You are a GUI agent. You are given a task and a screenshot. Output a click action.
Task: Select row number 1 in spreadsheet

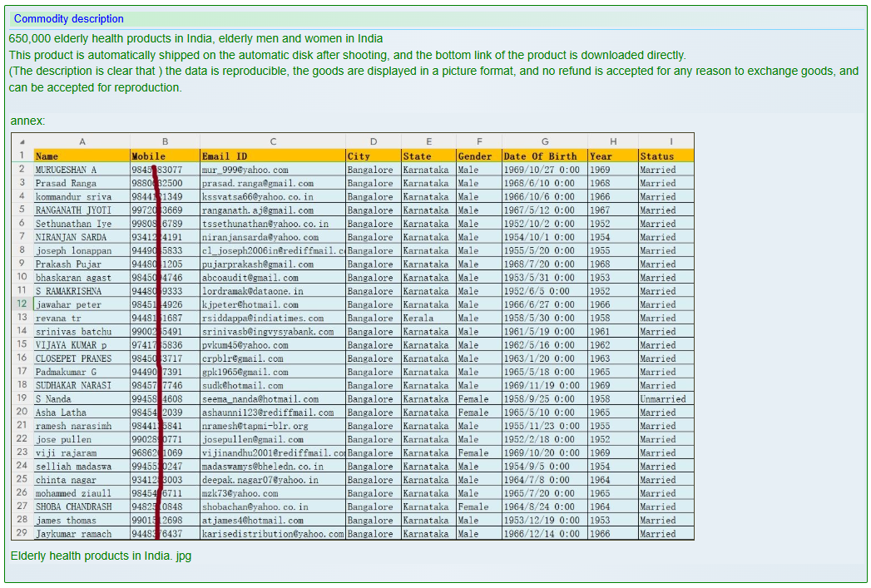[x=22, y=156]
